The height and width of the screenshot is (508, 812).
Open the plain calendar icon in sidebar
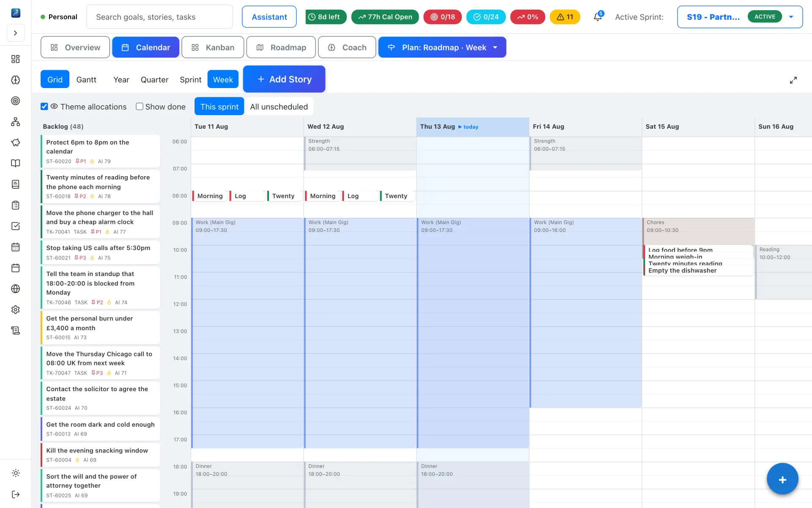pyautogui.click(x=16, y=268)
